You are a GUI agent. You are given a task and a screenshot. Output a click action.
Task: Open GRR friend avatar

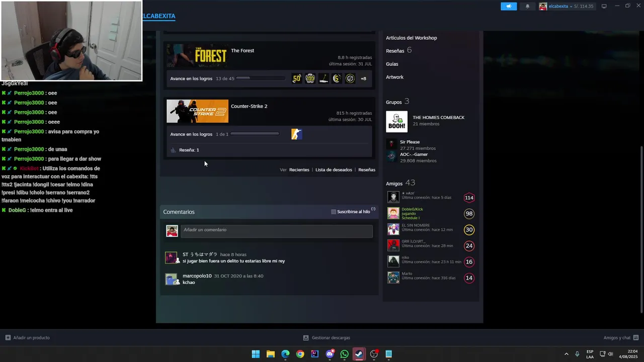tap(393, 245)
